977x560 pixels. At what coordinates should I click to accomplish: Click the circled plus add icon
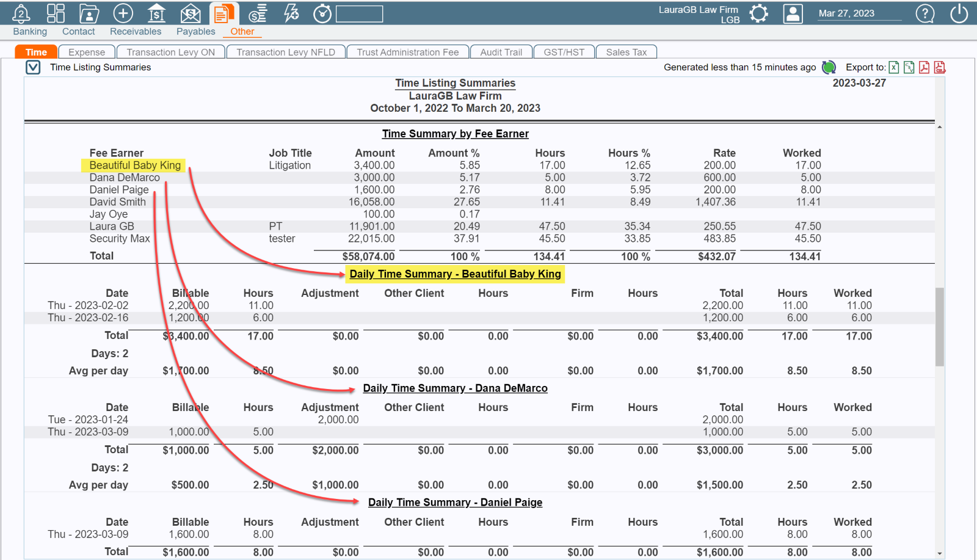(x=123, y=13)
